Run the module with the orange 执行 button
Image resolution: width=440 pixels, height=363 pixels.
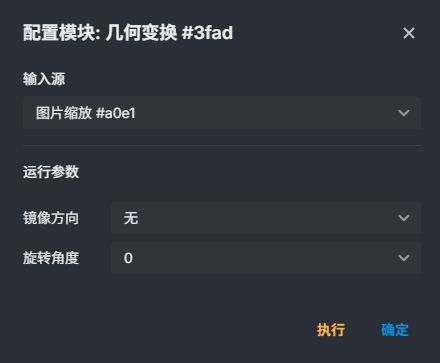coord(331,330)
